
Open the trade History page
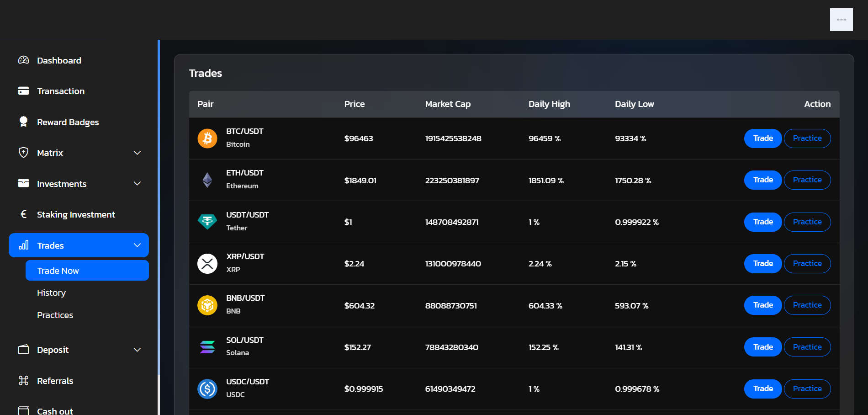(51, 293)
